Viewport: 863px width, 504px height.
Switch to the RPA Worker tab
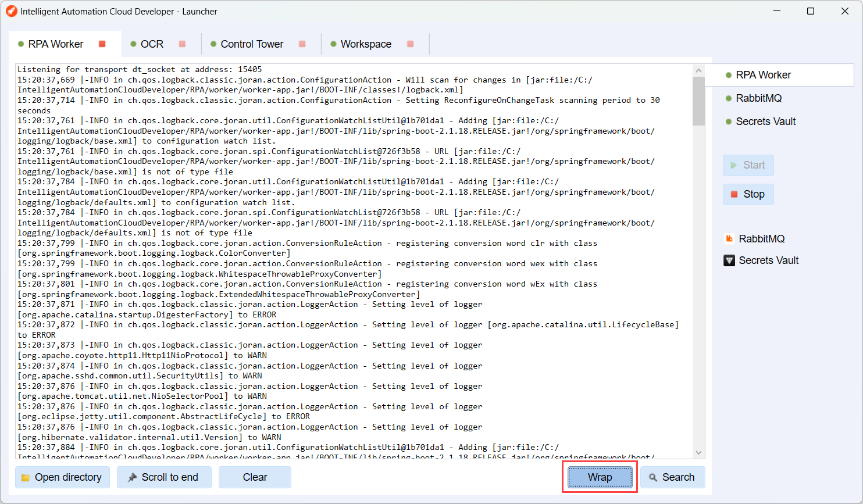(56, 44)
